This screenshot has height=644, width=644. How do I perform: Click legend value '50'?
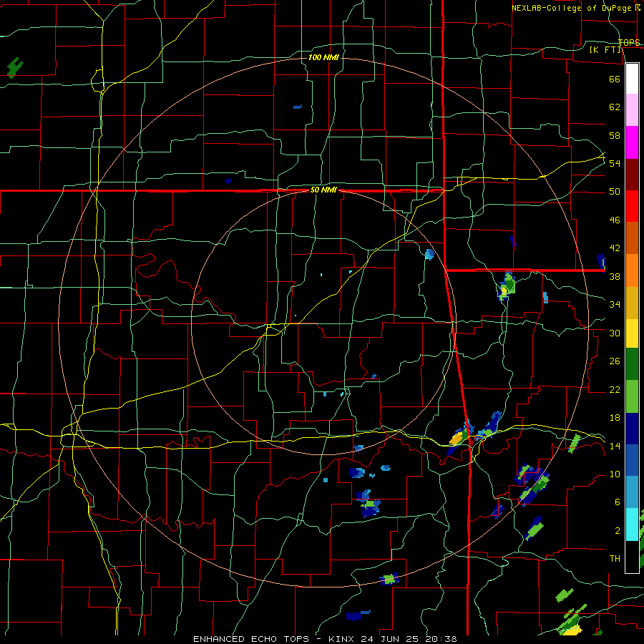point(615,192)
